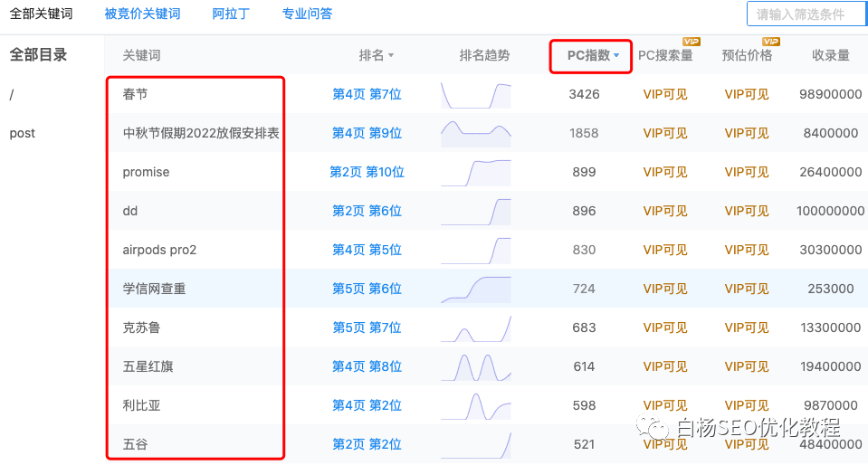This screenshot has width=868, height=465.
Task: Click 收录量 value 26400000
Action: pos(830,172)
